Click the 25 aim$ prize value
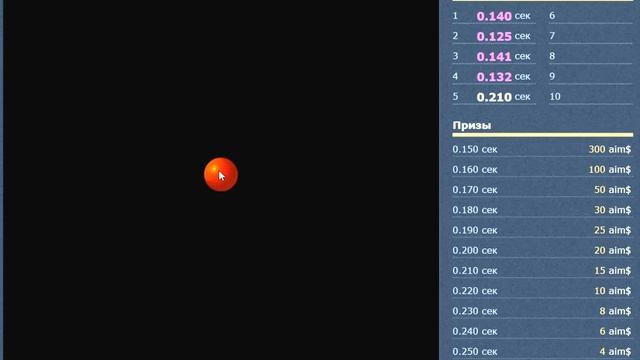Viewport: 640px width, 360px height. pyautogui.click(x=613, y=230)
